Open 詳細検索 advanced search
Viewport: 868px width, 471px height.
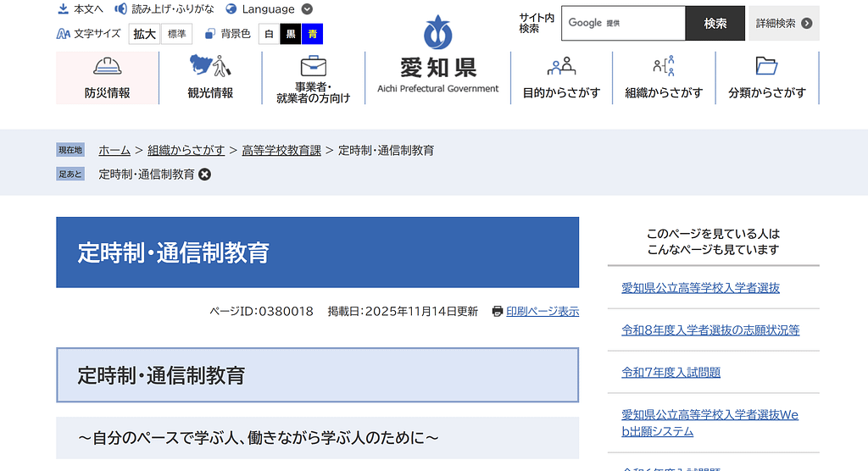pyautogui.click(x=783, y=24)
